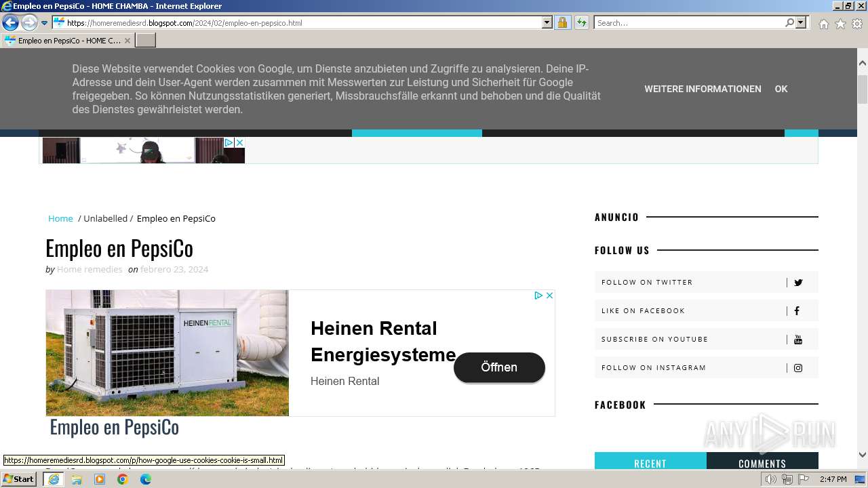Click the Subscribe on YouTube link
This screenshot has height=488, width=868.
[x=706, y=339]
